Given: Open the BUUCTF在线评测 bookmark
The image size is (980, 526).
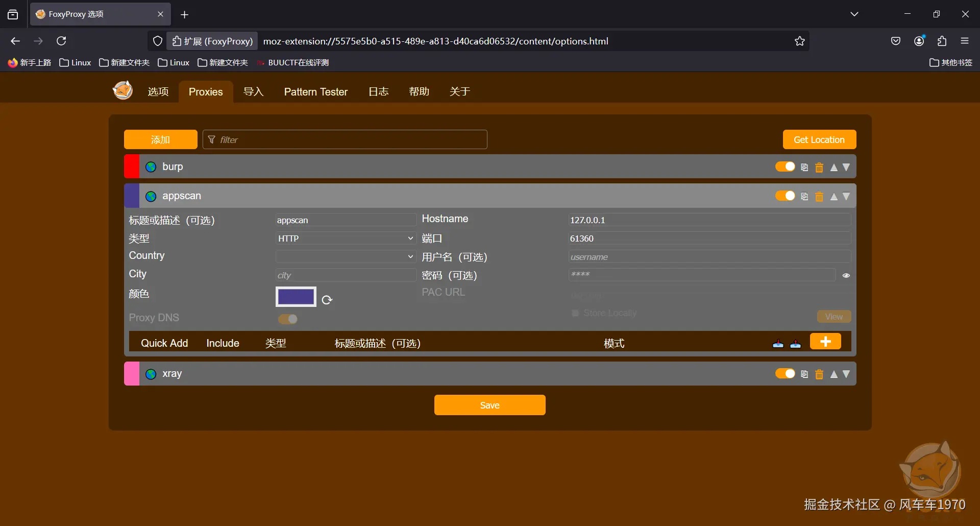Looking at the screenshot, I should tap(293, 63).
